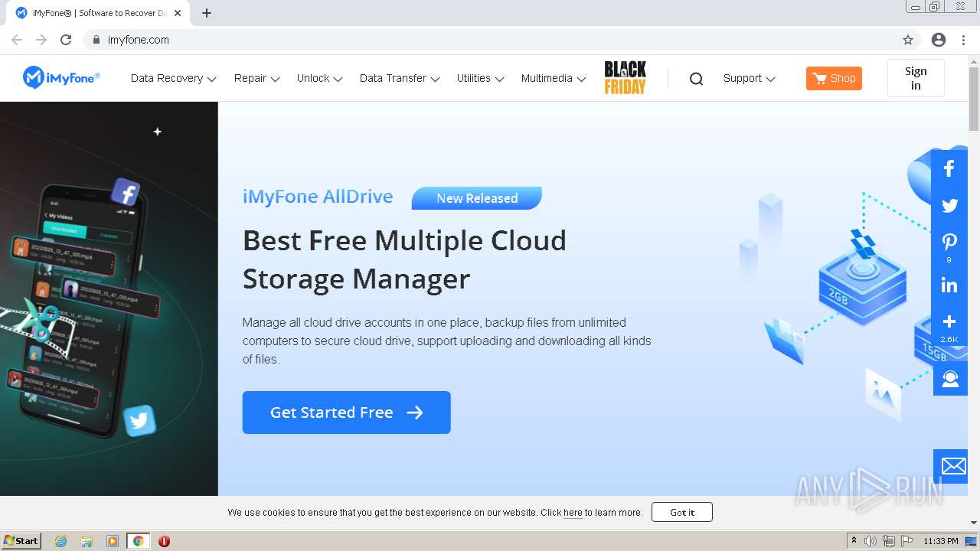Expand the Utilities menu
This screenshot has height=551, width=980.
[481, 78]
